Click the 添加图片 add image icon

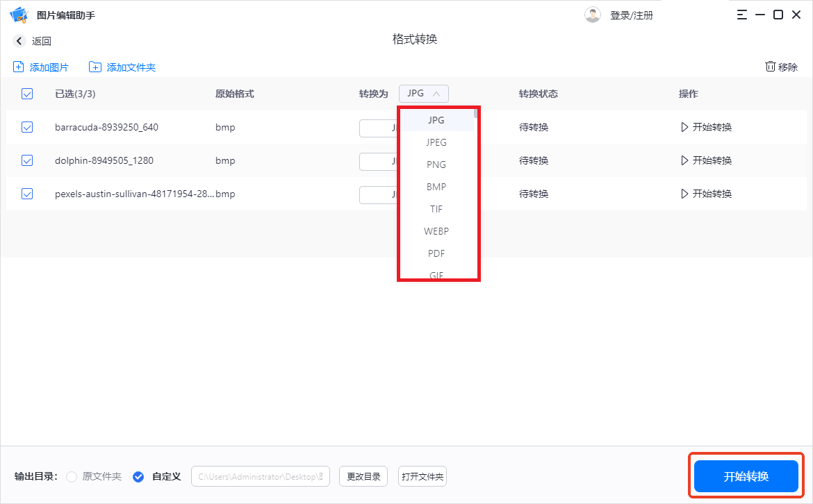(x=17, y=67)
